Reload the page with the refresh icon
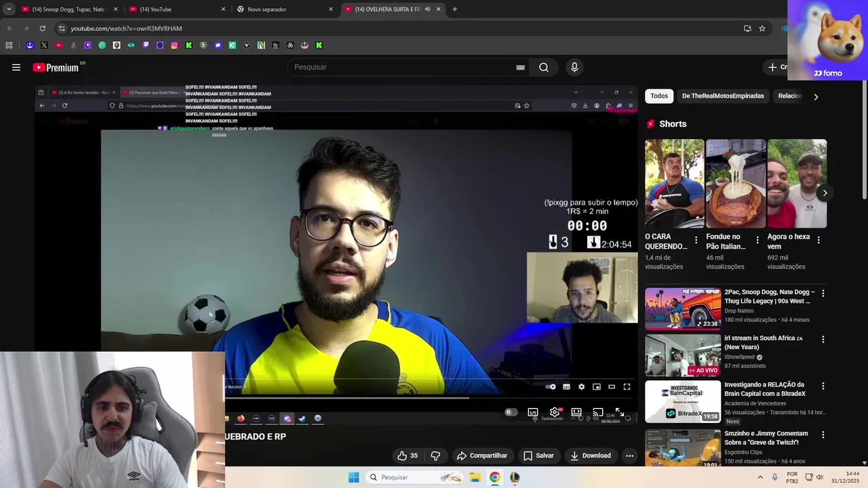 tap(42, 28)
